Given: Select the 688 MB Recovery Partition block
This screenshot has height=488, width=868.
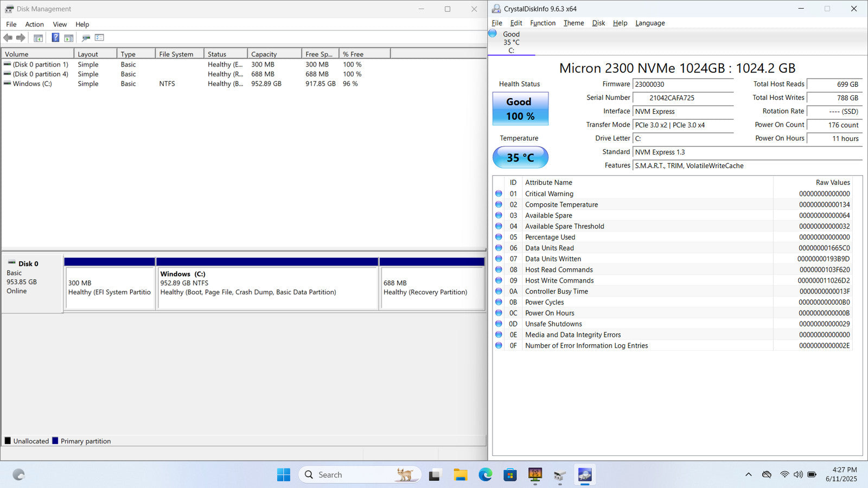Looking at the screenshot, I should tap(432, 283).
